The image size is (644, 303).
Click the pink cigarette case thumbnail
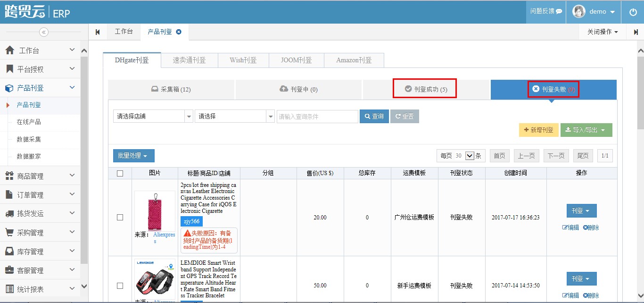[155, 211]
